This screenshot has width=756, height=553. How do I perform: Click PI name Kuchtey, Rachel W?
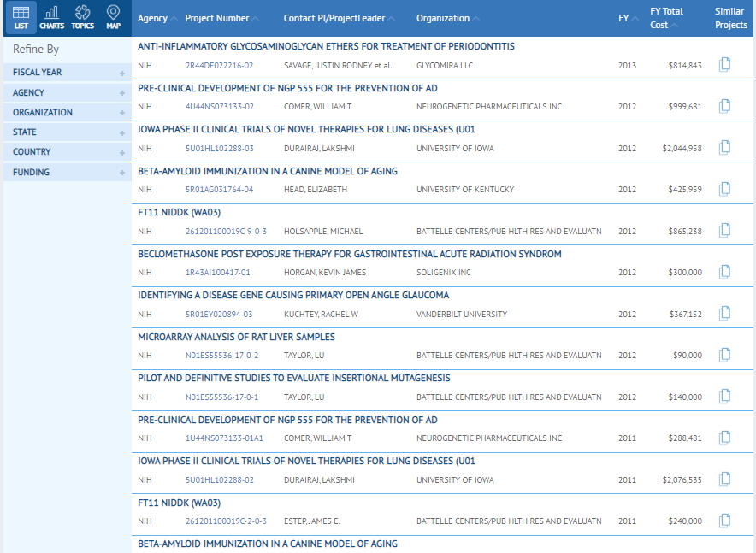(x=321, y=314)
